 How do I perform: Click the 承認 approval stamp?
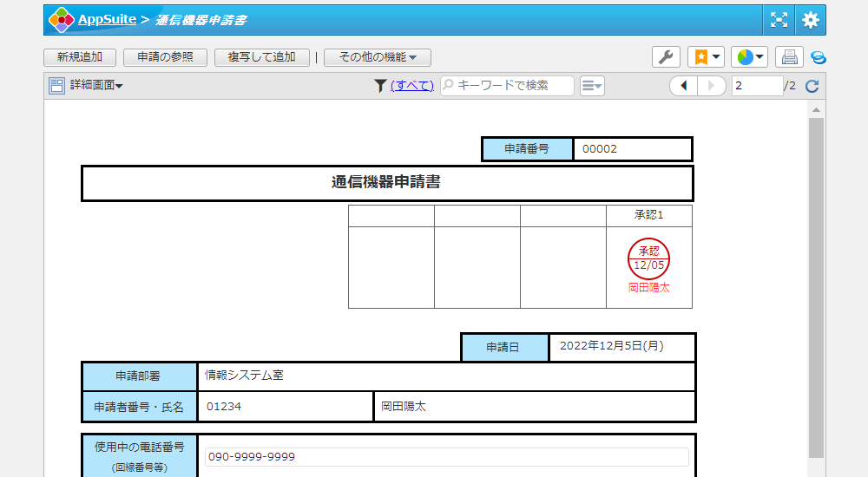click(x=648, y=258)
